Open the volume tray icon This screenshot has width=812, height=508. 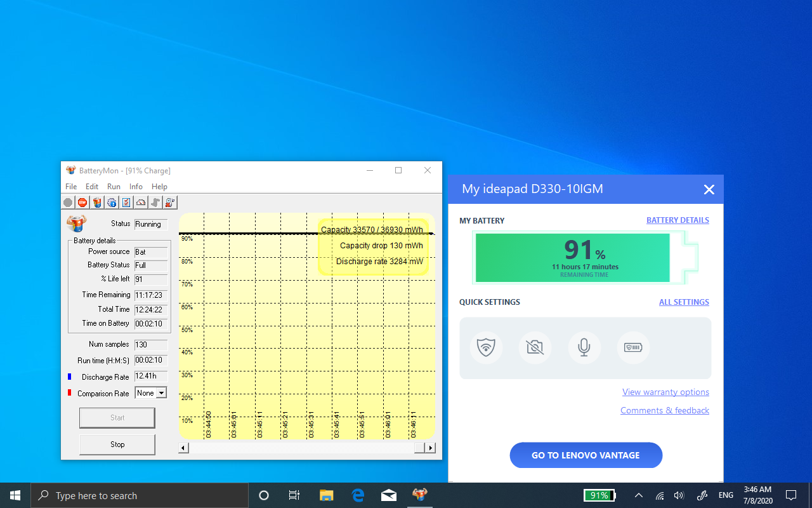tap(679, 495)
